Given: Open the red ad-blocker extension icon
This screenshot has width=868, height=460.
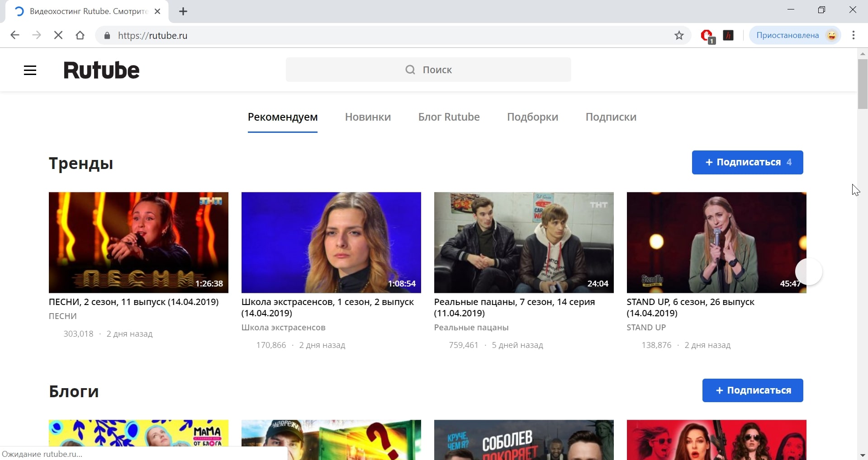Looking at the screenshot, I should coord(707,36).
